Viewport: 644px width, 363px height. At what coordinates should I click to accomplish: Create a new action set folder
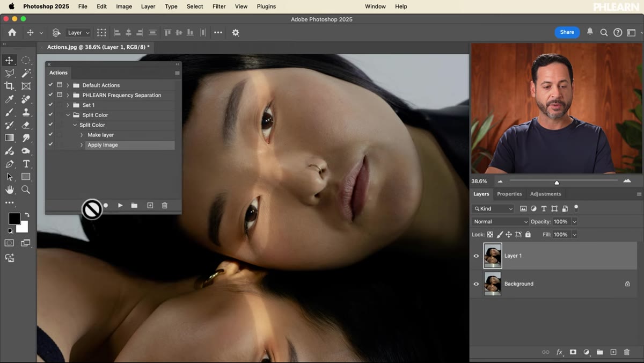[134, 205]
